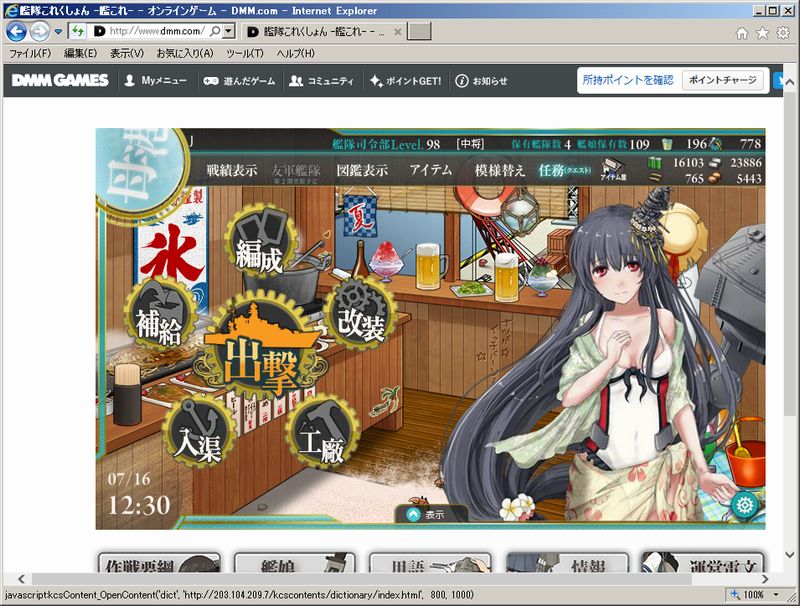
Task: Open the 情報 button below game
Action: tap(566, 562)
